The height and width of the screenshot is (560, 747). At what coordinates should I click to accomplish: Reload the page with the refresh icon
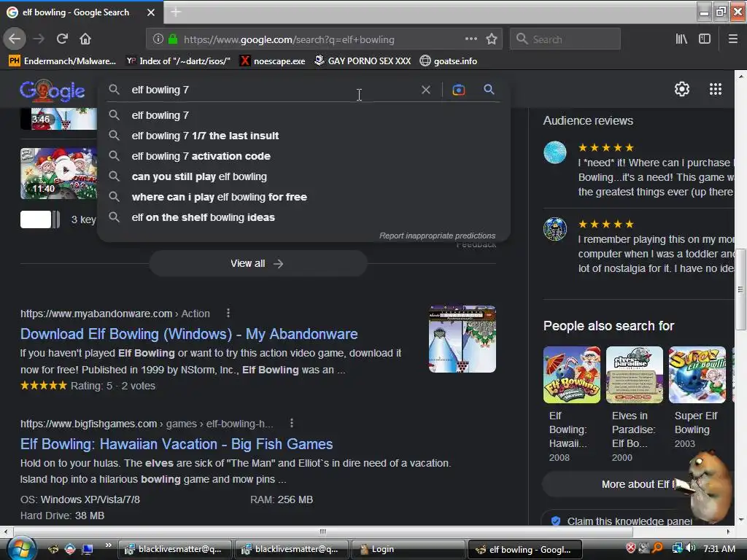(62, 39)
